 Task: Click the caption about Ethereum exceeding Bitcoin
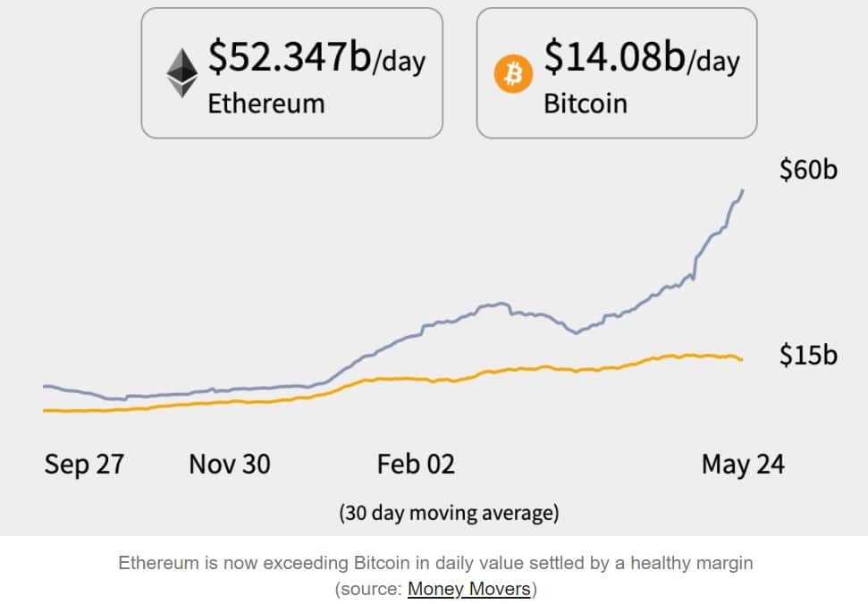pos(436,564)
